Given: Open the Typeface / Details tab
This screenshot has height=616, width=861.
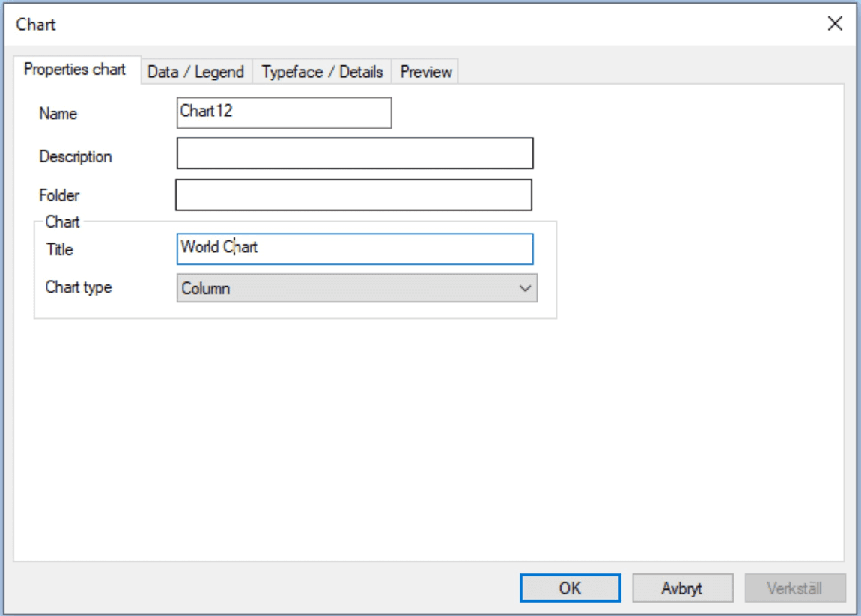Looking at the screenshot, I should coord(322,72).
